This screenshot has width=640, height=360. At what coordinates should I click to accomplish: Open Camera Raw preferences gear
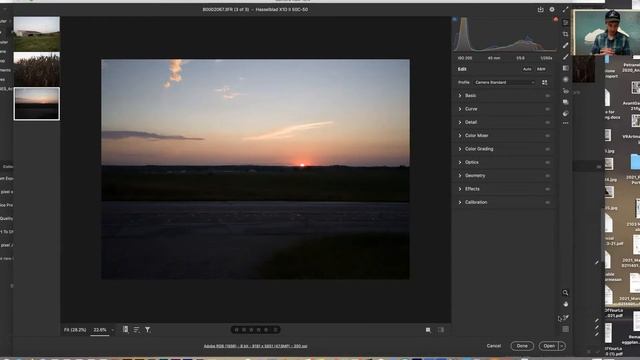click(552, 9)
